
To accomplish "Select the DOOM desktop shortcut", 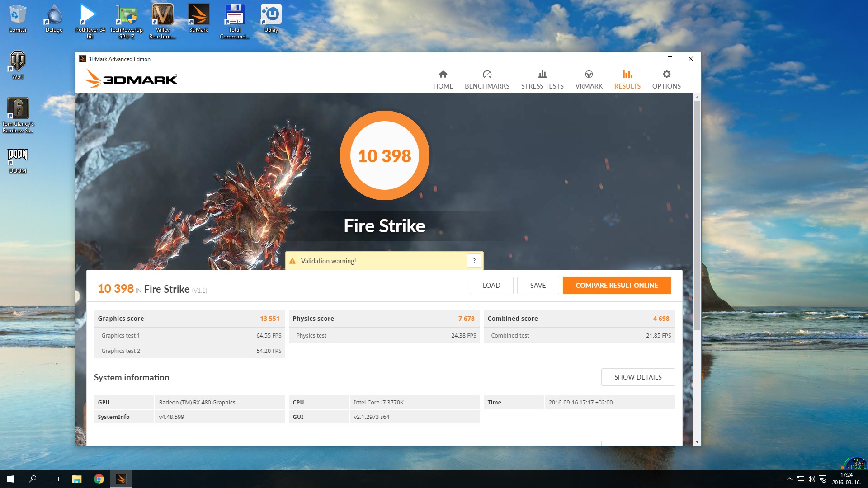I will (x=18, y=161).
